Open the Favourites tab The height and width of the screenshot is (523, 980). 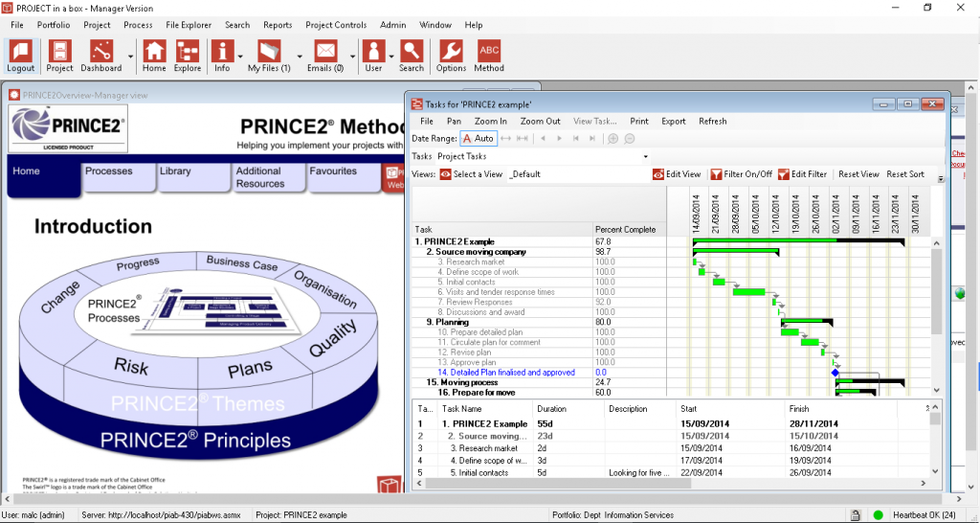click(344, 177)
